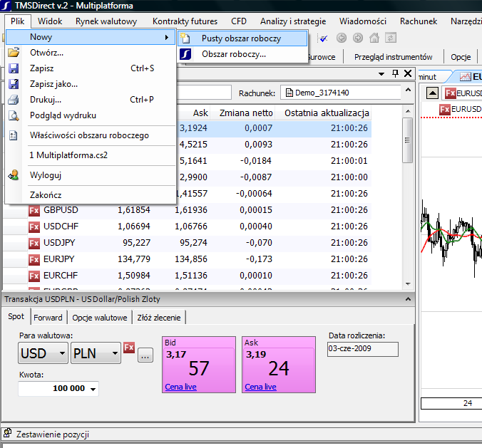This screenshot has width=482, height=448.
Task: Click the ellipsis button beside currency pair
Action: (x=145, y=355)
